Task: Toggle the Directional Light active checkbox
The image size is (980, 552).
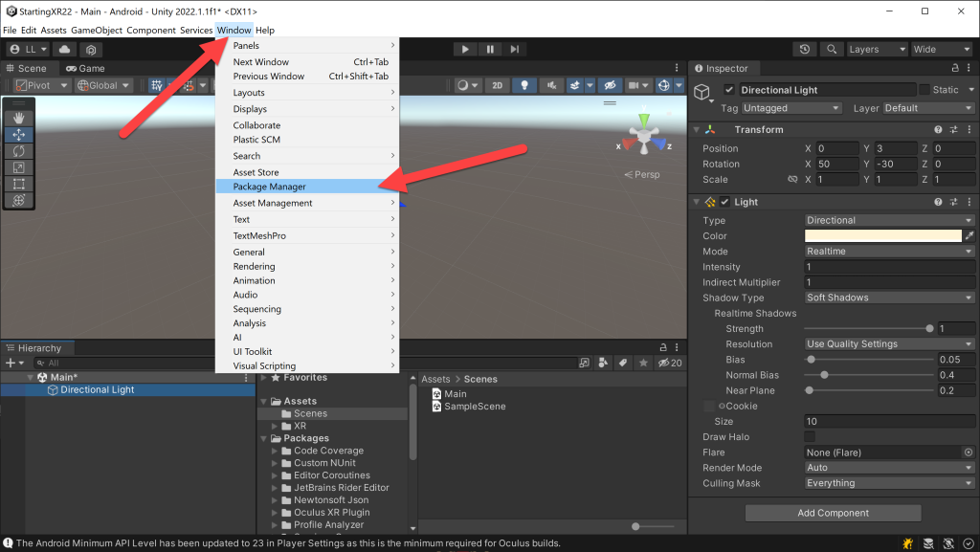Action: pyautogui.click(x=728, y=90)
